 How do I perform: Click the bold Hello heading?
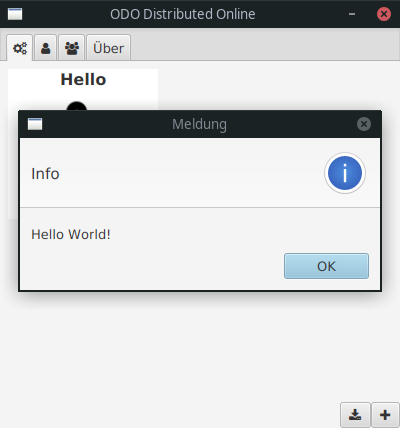pyautogui.click(x=83, y=80)
